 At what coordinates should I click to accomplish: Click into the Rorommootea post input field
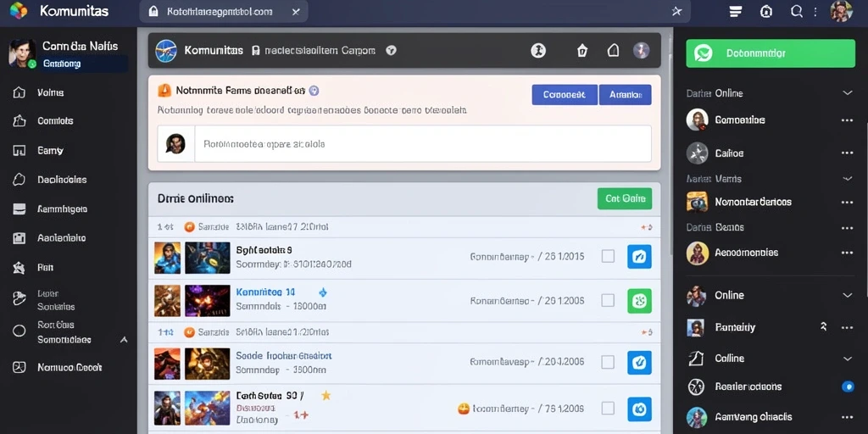tap(422, 144)
